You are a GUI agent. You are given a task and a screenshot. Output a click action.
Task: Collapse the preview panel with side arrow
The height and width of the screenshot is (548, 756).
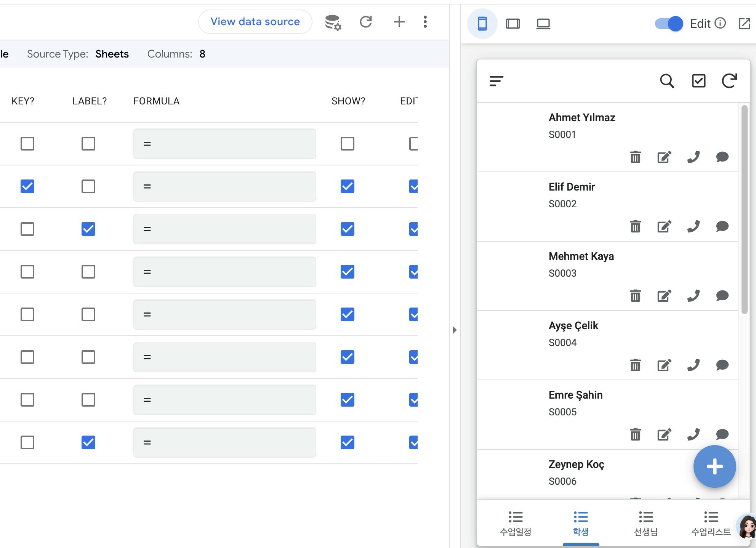point(454,330)
